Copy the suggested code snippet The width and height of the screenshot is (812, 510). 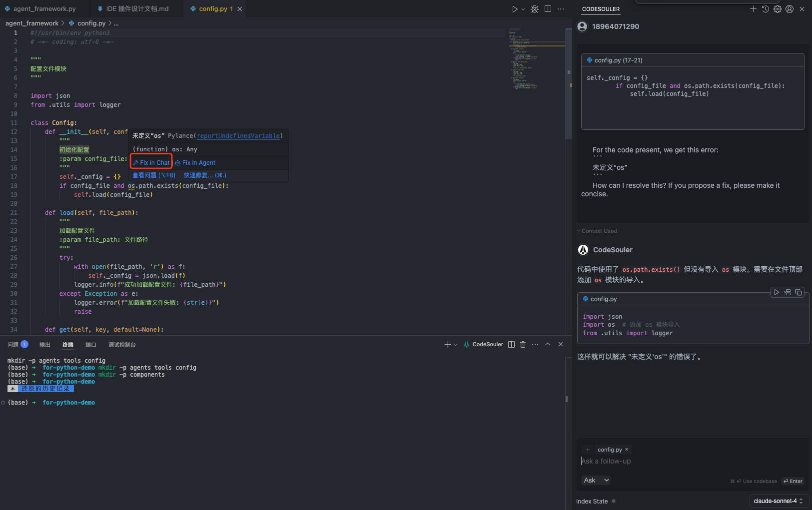click(x=799, y=293)
